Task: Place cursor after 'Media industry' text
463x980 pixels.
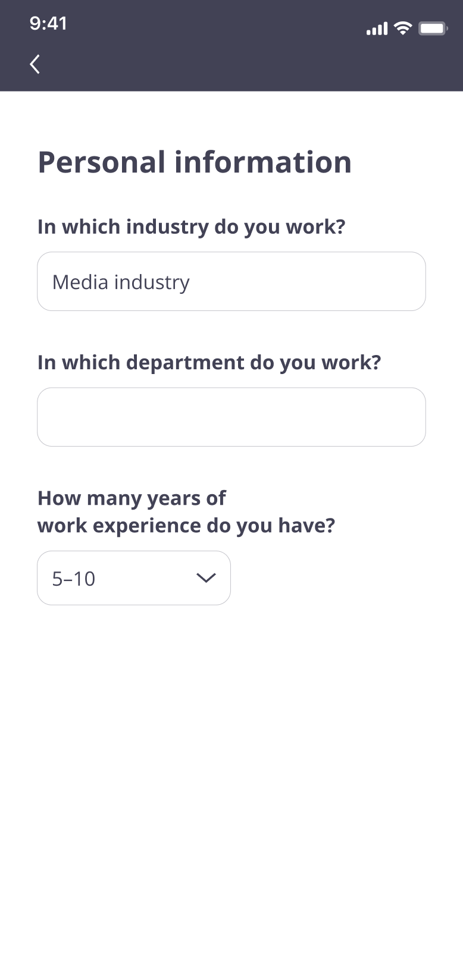Action: 196,282
